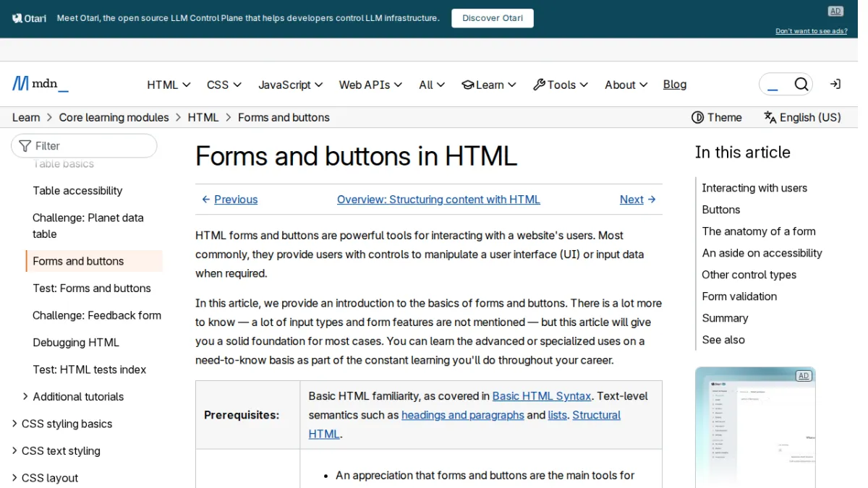This screenshot has width=868, height=488.
Task: Open the HTML menu in the navigation bar
Action: [x=169, y=85]
